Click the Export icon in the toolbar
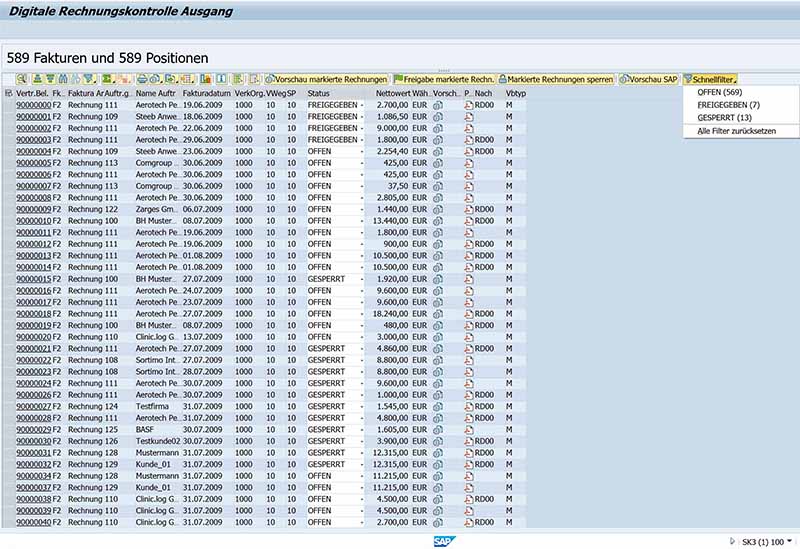 [x=170, y=79]
